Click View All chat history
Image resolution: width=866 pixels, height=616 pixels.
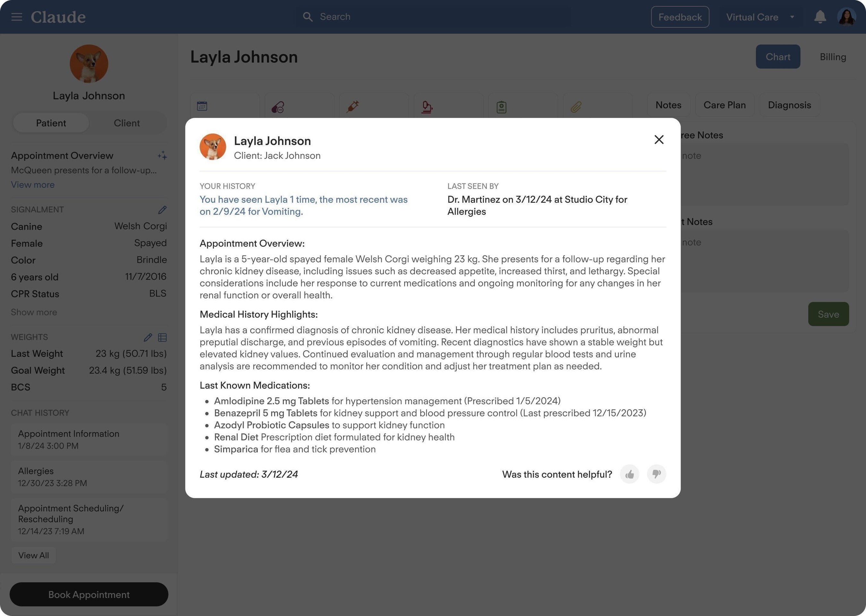point(33,555)
